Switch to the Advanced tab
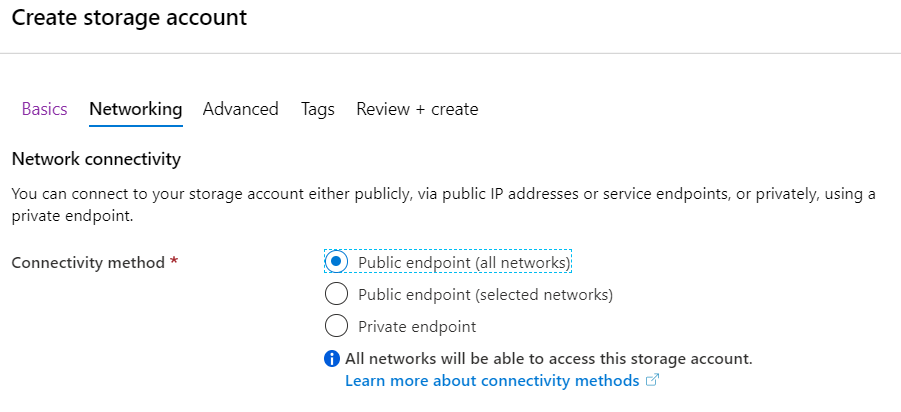 (x=240, y=109)
